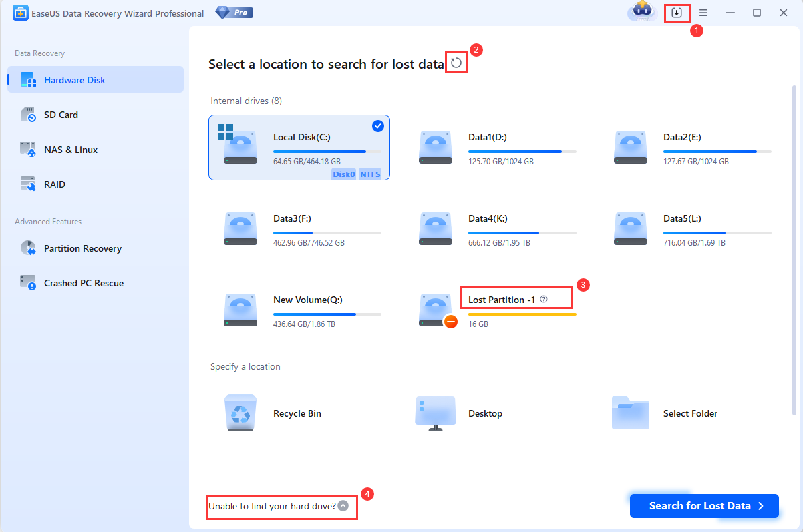Click the Data2(E:) drive icon

click(631, 147)
